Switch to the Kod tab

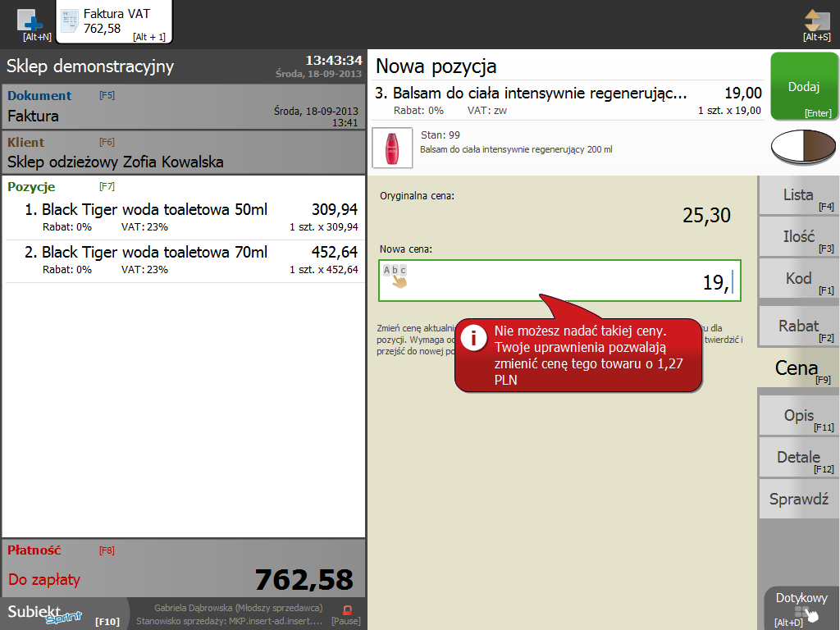(799, 279)
